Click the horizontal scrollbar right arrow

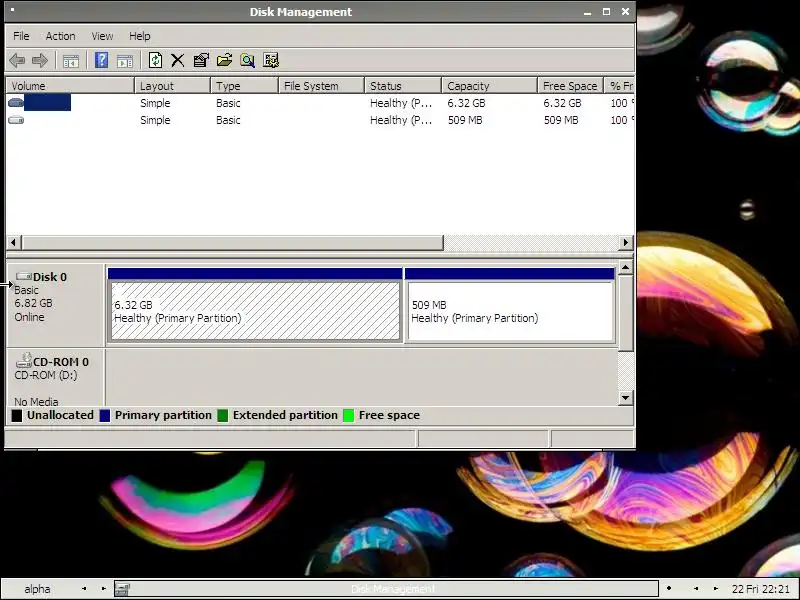coord(626,243)
